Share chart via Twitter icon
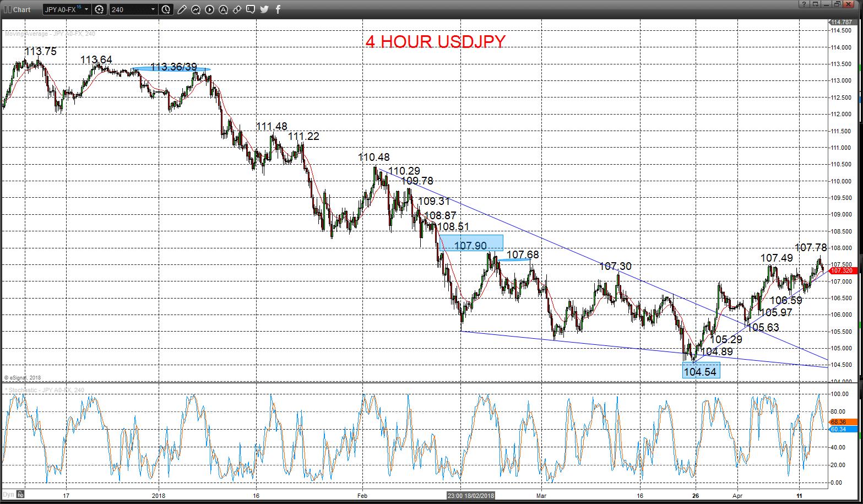This screenshot has width=863, height=504. 264,9
